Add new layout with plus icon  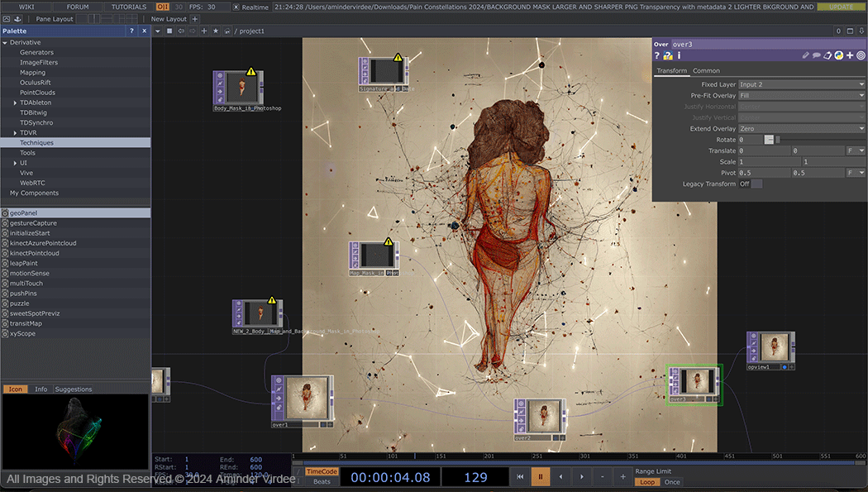[195, 19]
